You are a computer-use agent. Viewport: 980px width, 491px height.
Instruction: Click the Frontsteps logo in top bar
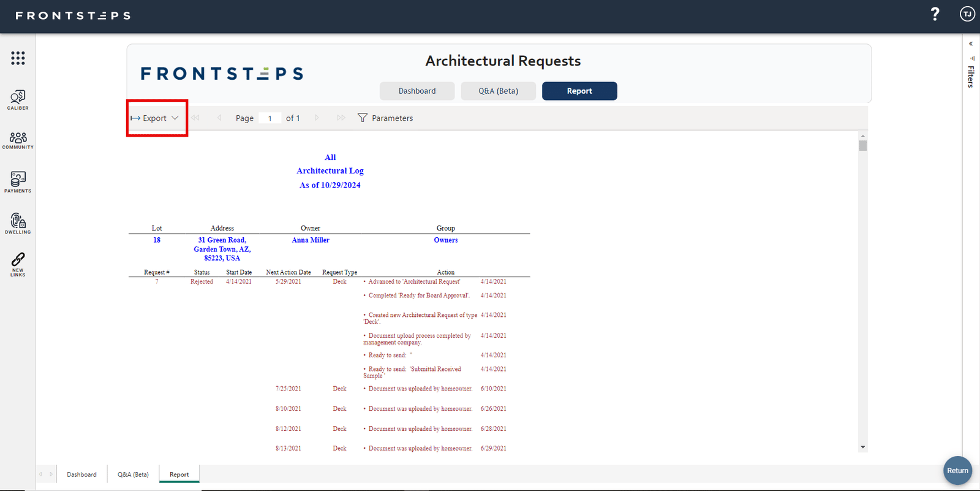pos(73,16)
